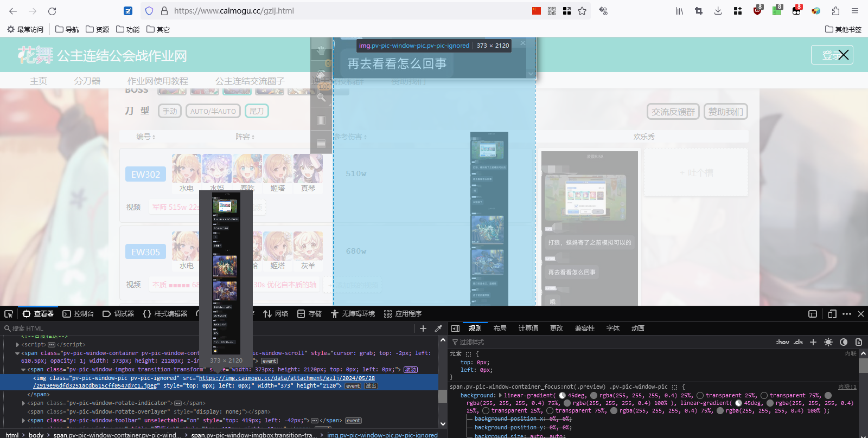Image resolution: width=868 pixels, height=438 pixels.
Task: Toggle the :hov pseudo-class panel
Action: click(782, 342)
